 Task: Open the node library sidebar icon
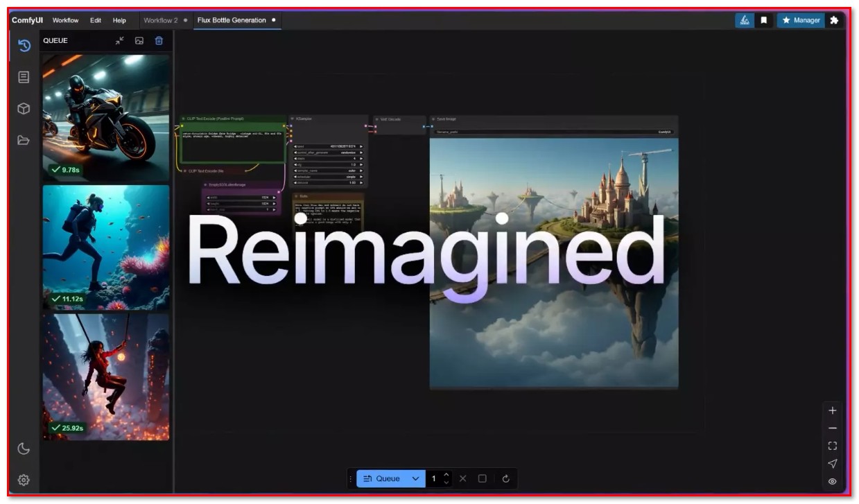coord(24,77)
